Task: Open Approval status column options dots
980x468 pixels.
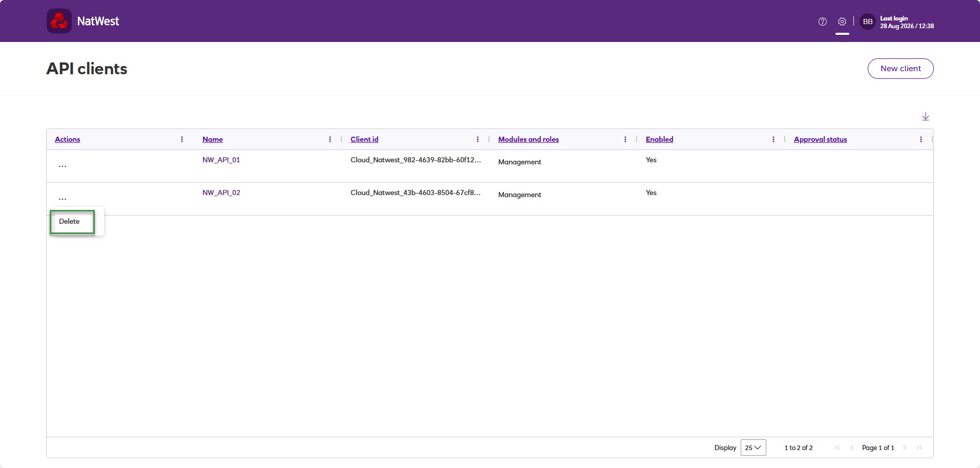Action: pos(921,139)
